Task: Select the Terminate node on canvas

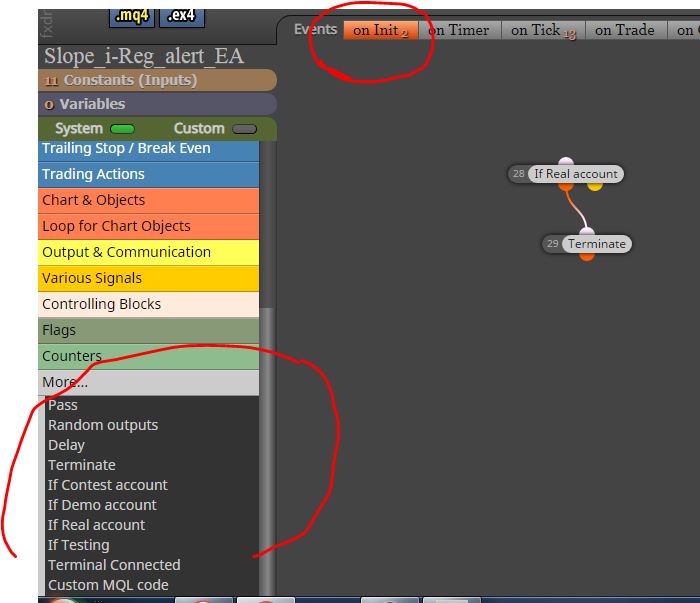Action: click(596, 244)
